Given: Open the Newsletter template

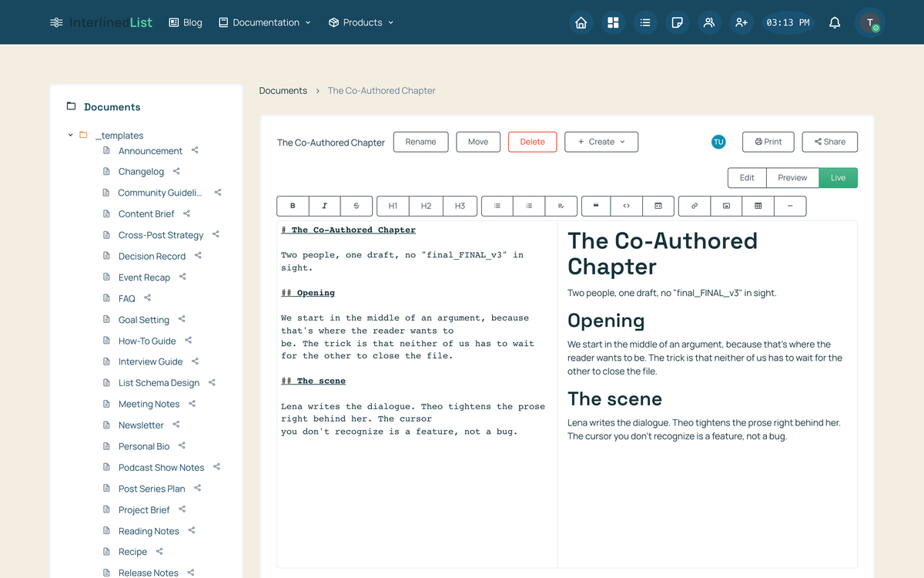Looking at the screenshot, I should pos(141,425).
